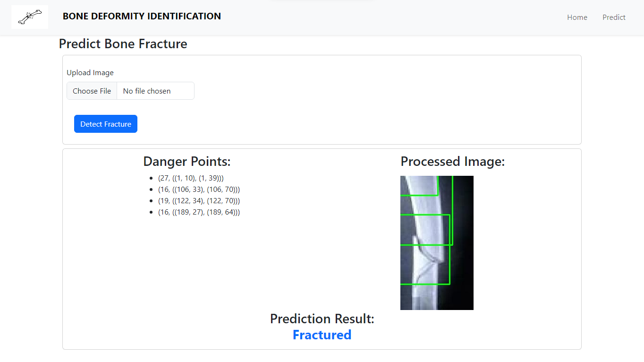Click the Upload Image label
644x362 pixels.
tap(90, 72)
